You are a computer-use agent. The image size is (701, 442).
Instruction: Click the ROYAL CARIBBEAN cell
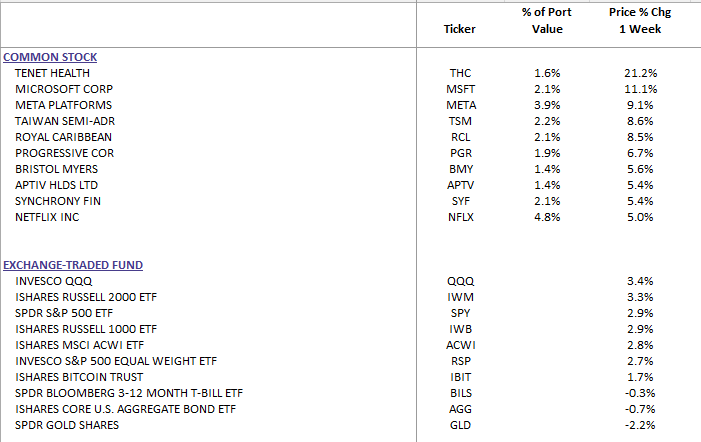63,137
